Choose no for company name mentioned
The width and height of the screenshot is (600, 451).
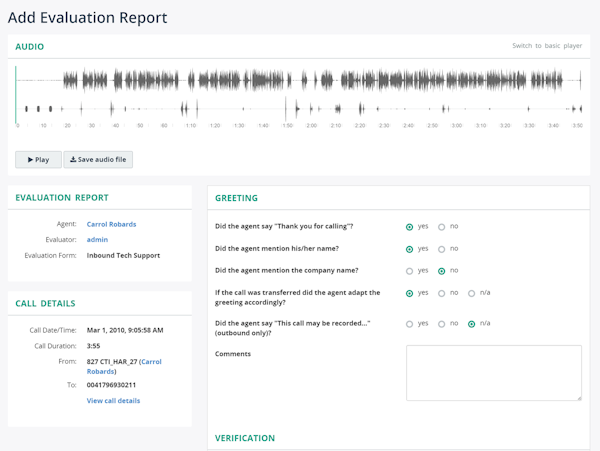click(442, 271)
